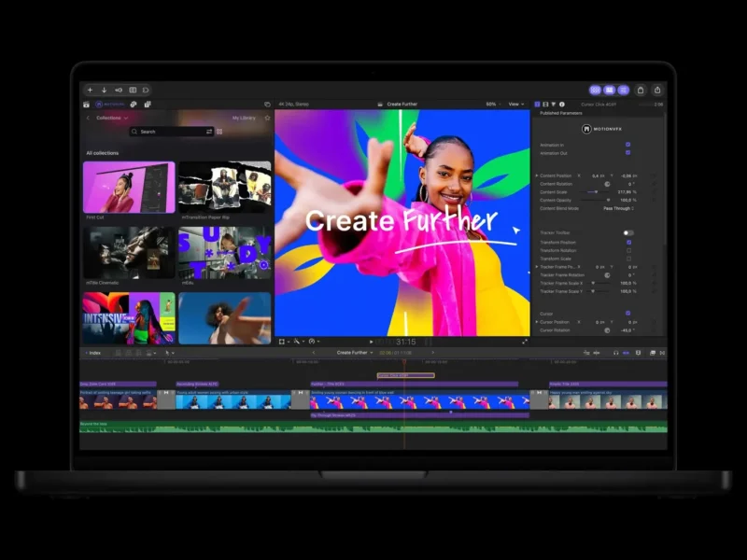Viewport: 747px width, 560px height.
Task: Click the background tasks toolbar icon
Action: click(133, 90)
